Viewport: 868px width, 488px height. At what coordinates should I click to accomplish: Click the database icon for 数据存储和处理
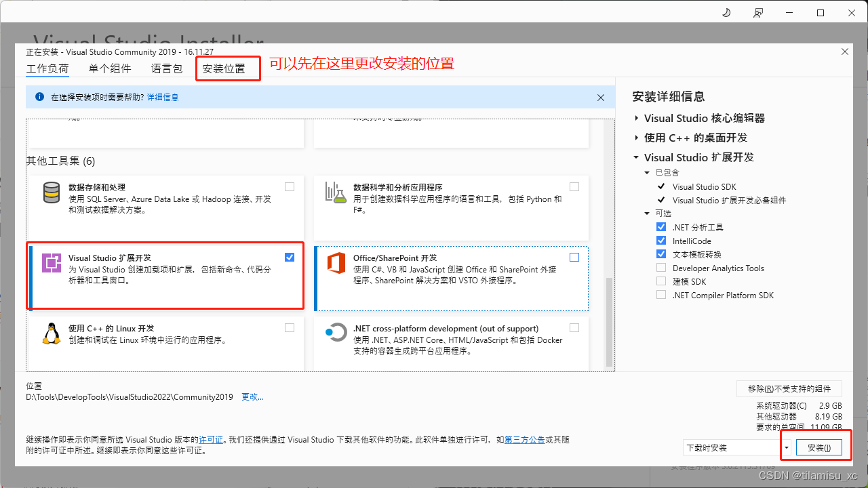click(52, 192)
